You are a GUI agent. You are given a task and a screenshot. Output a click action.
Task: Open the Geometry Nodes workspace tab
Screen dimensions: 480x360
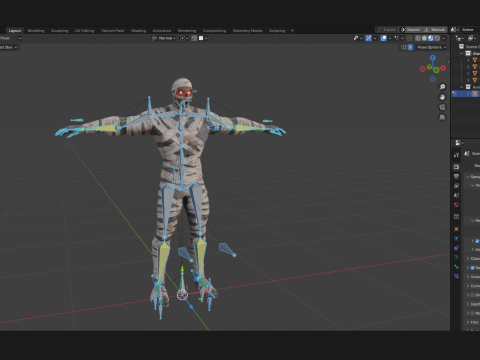248,31
